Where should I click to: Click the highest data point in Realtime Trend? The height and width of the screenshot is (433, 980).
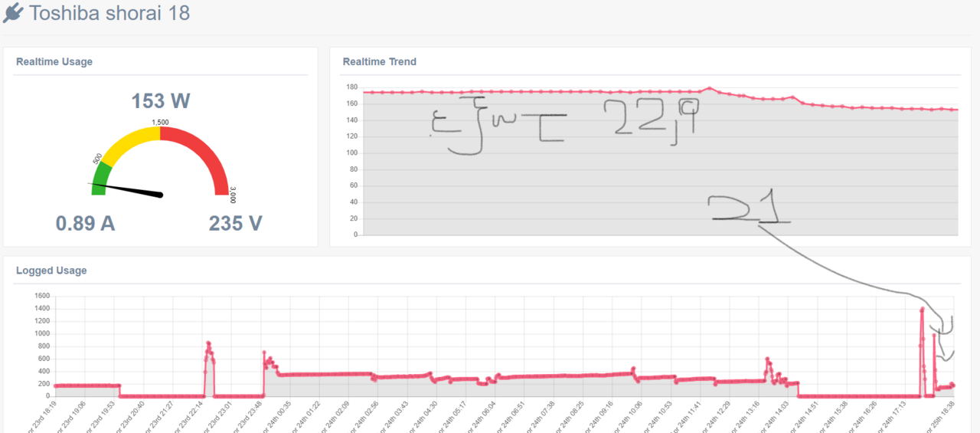pyautogui.click(x=710, y=88)
